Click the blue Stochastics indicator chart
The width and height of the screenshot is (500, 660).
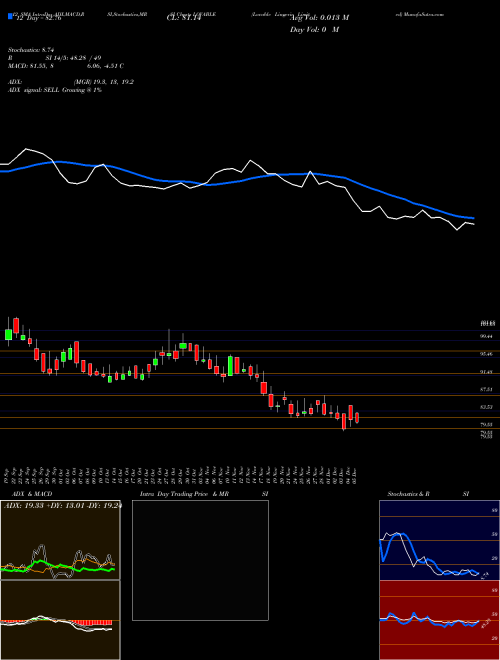pos(439,540)
